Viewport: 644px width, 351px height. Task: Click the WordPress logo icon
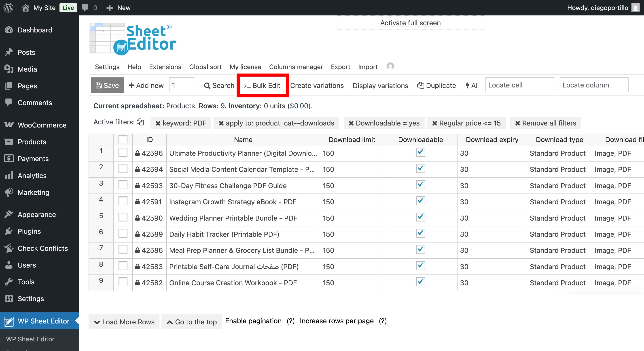[8, 8]
